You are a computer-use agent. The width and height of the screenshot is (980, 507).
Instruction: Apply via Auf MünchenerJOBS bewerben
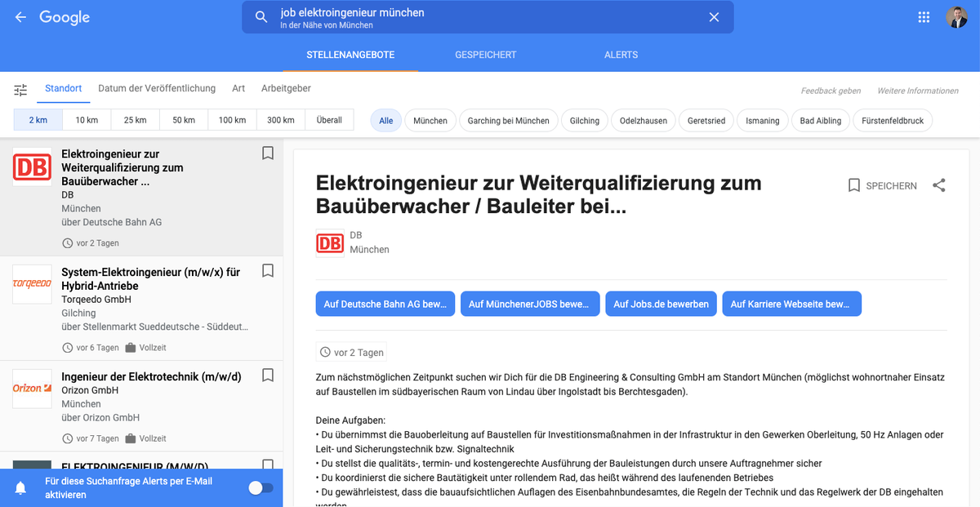(530, 304)
